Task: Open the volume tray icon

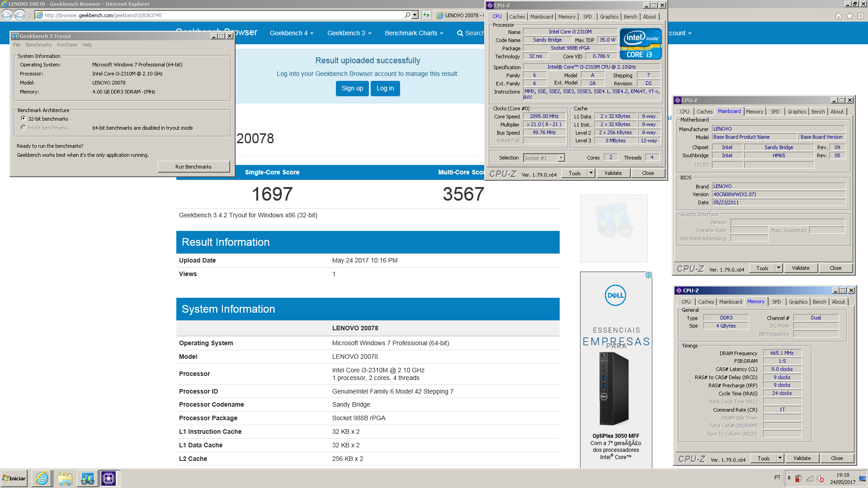Action: (x=821, y=479)
